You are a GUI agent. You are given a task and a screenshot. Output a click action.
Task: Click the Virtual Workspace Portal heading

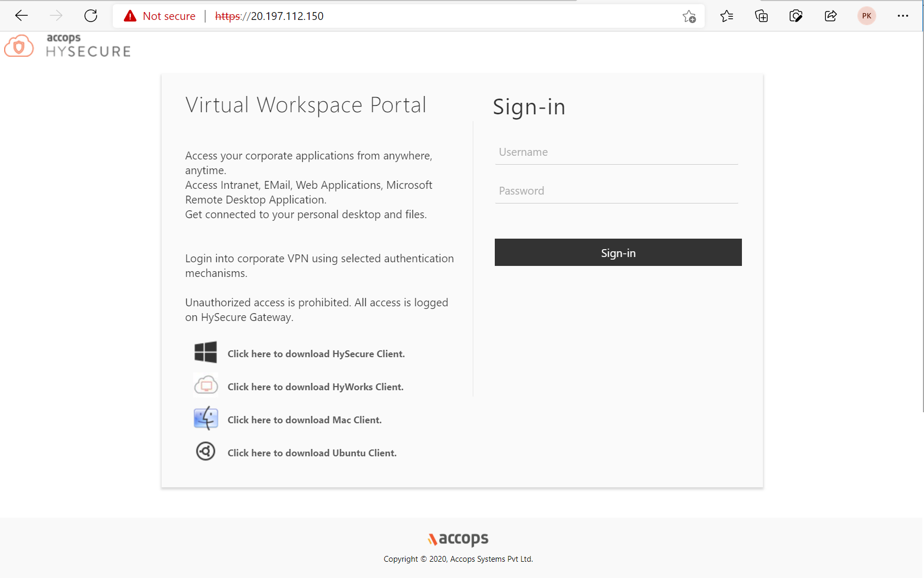(x=306, y=105)
